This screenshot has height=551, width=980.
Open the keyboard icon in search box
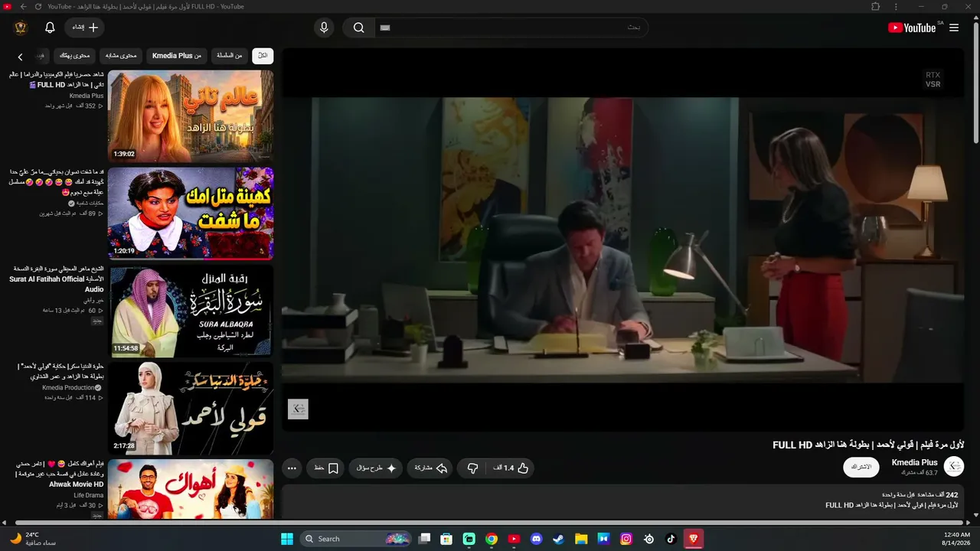click(x=385, y=28)
